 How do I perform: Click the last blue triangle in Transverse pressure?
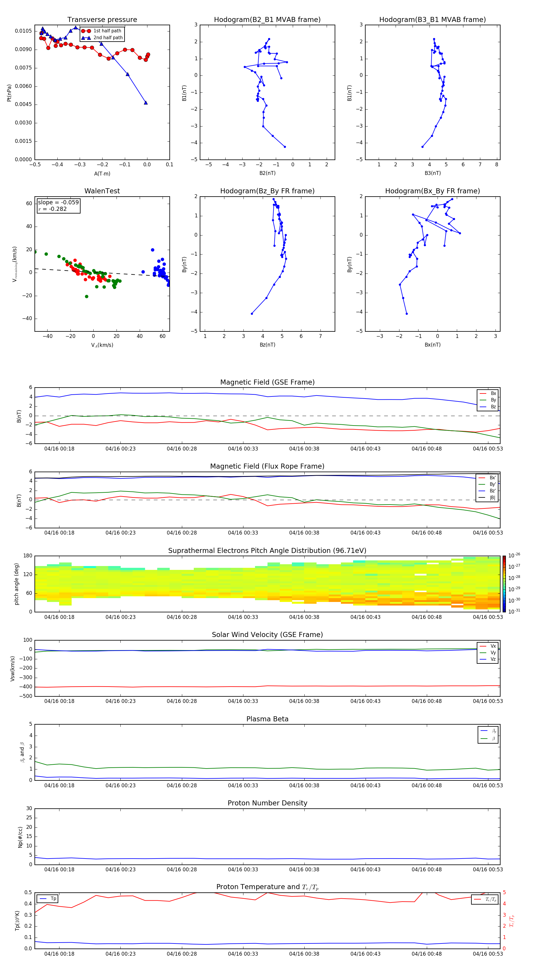(x=145, y=103)
